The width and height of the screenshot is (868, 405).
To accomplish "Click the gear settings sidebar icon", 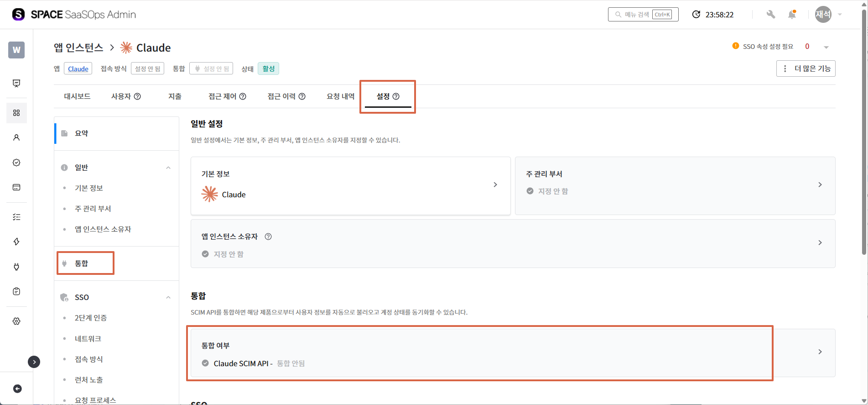I will point(16,321).
